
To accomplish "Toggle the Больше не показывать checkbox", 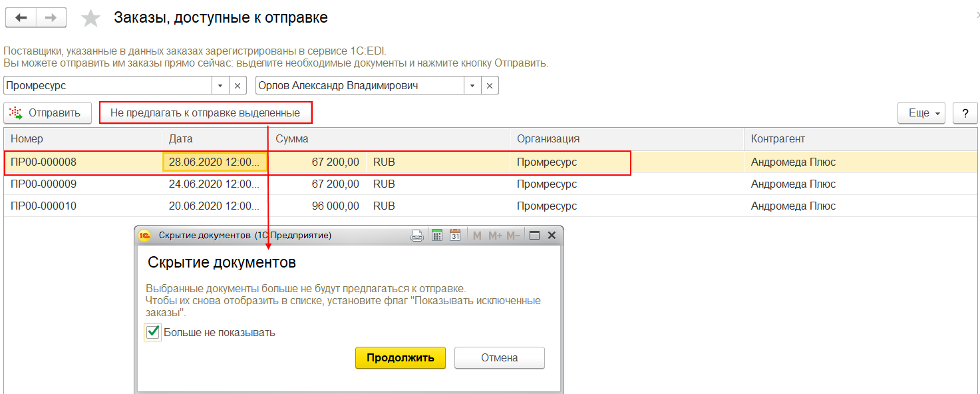I will 153,332.
